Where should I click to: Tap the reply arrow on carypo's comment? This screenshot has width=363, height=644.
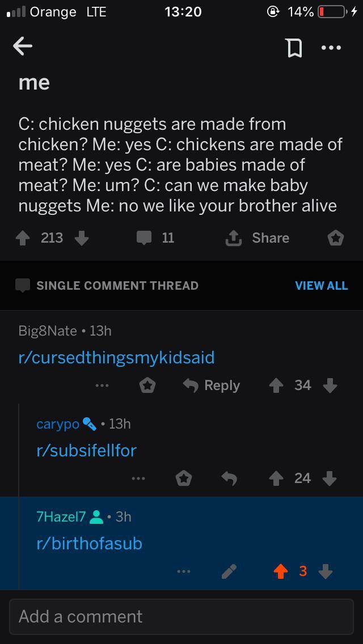(x=230, y=478)
